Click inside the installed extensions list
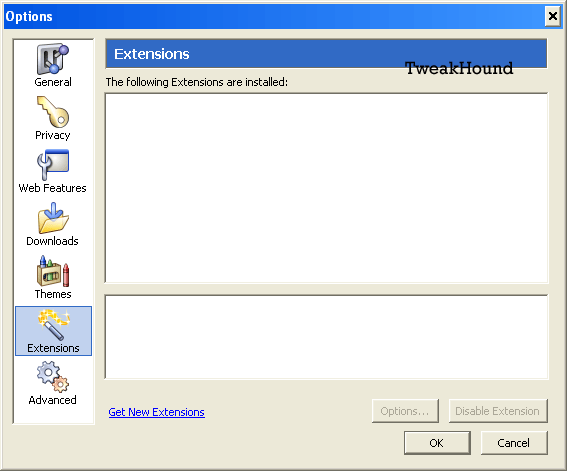The height and width of the screenshot is (471, 567). [326, 188]
